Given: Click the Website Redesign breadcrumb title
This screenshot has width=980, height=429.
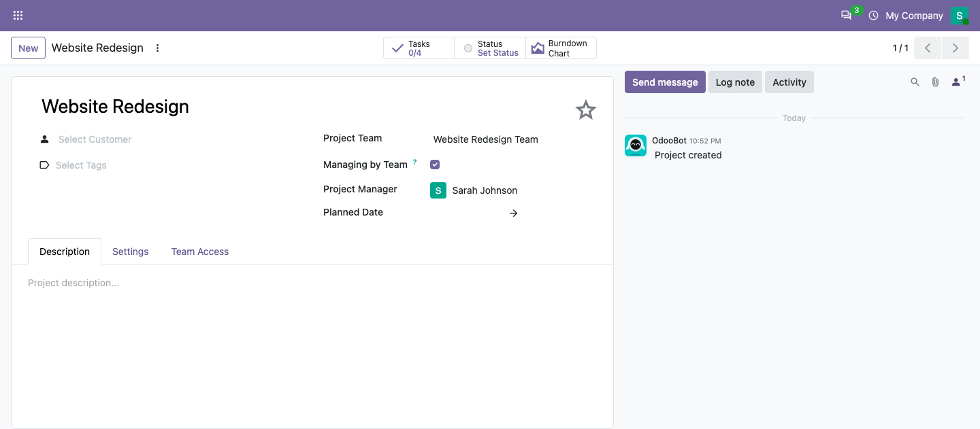Looking at the screenshot, I should click(x=97, y=48).
